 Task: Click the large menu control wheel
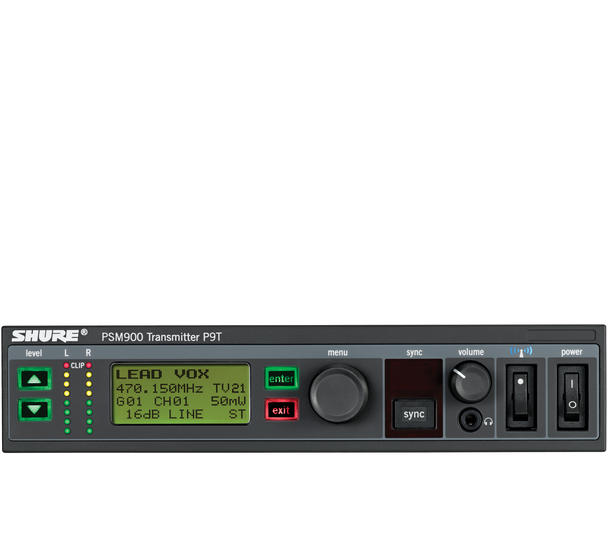339,393
